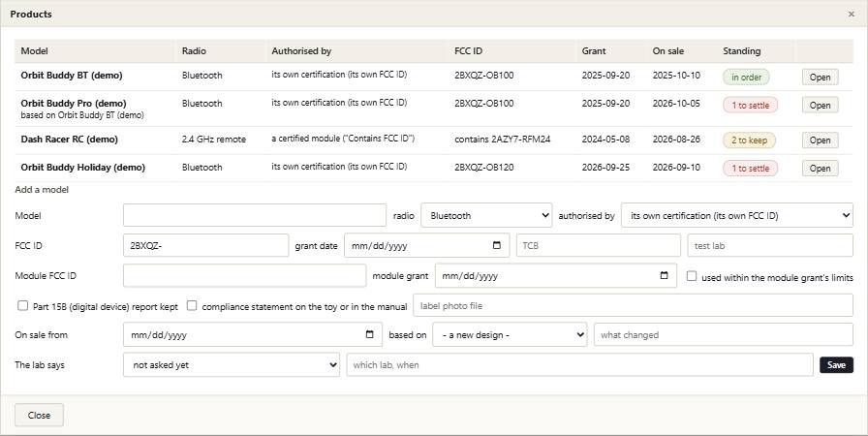
Task: Open the grant date calendar picker icon
Action: (x=497, y=246)
